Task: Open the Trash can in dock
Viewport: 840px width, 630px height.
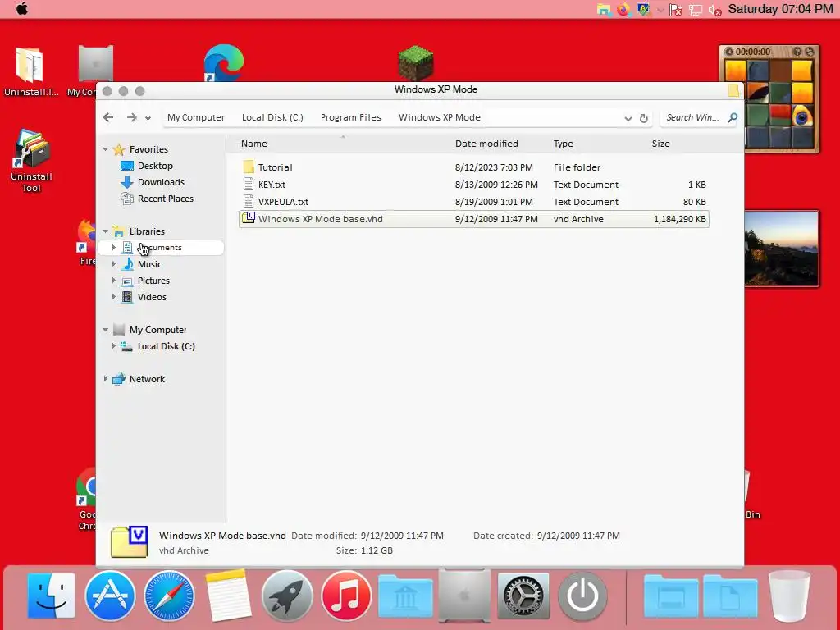Action: pos(789,596)
